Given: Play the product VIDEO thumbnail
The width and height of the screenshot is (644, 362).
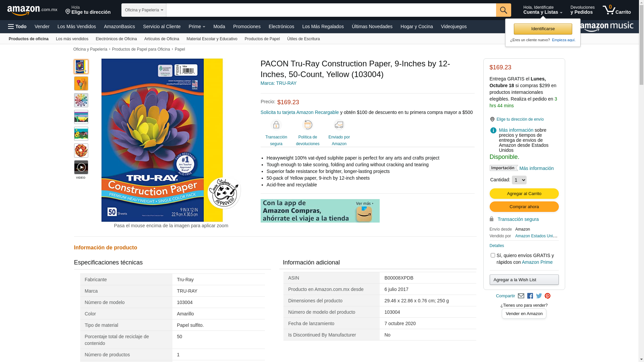Looking at the screenshot, I should click(81, 167).
